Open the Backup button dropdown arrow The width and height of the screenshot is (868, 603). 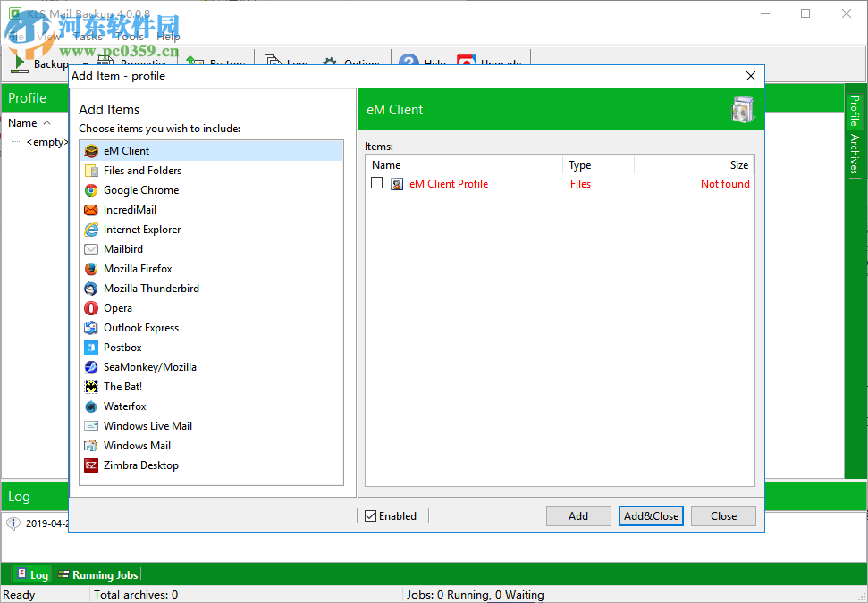(x=83, y=63)
